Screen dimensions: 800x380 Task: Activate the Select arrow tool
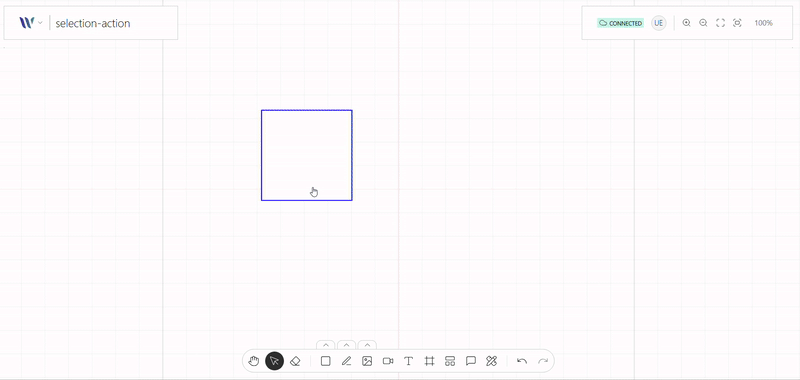click(x=274, y=361)
